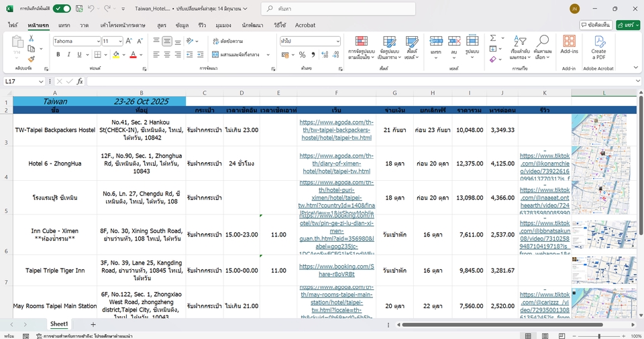Click the Format Painter brush icon
The height and width of the screenshot is (339, 644).
point(32,59)
